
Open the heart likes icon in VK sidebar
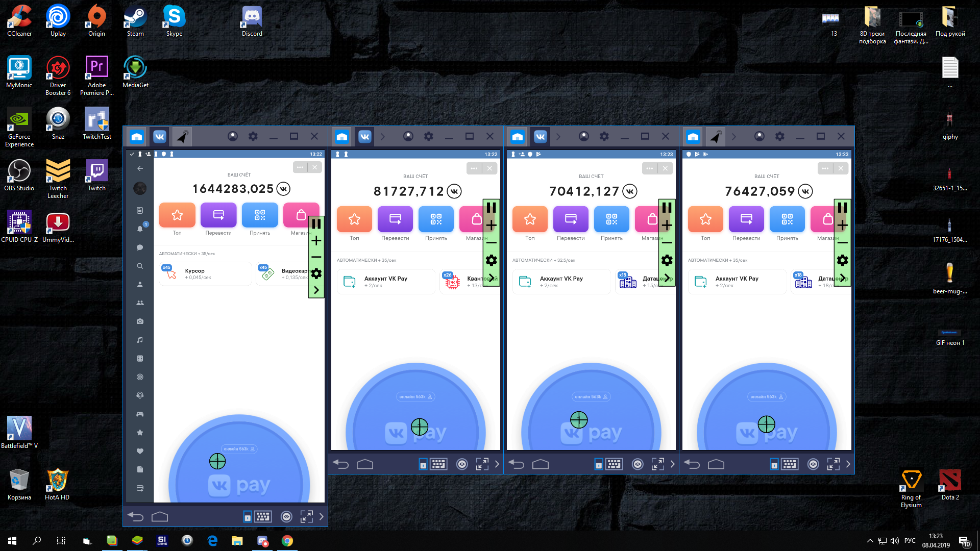[x=140, y=451]
